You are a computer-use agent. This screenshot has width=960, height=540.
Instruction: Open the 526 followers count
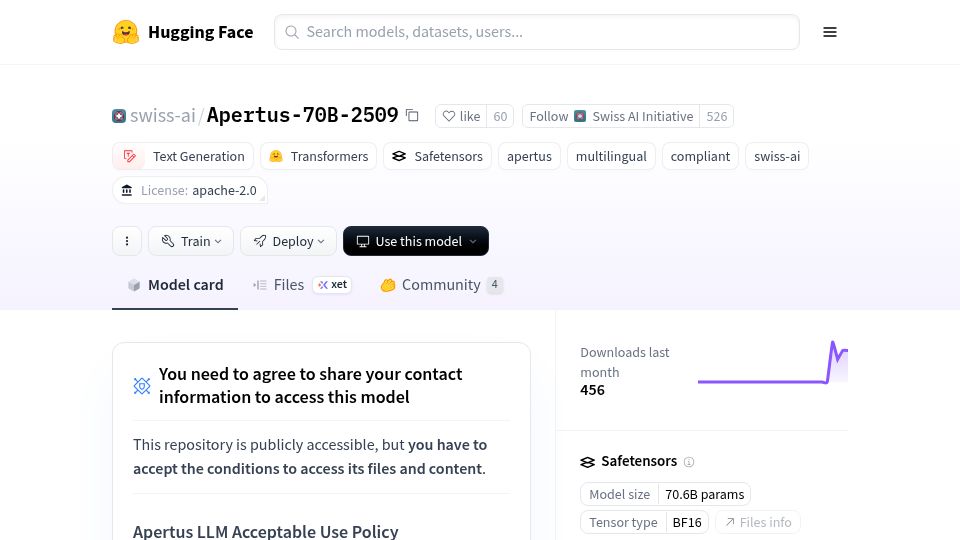(716, 116)
